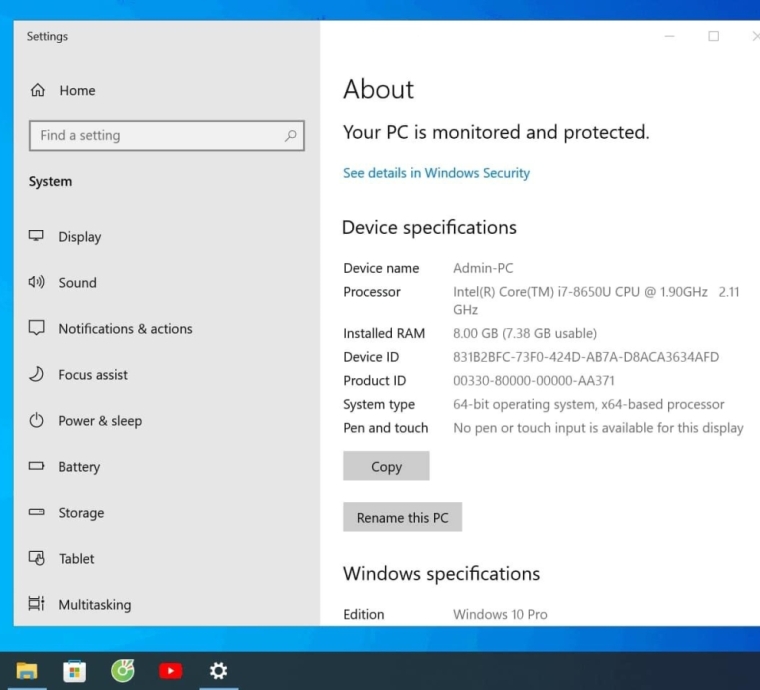Screen dimensions: 760x690
Task: Click the Device ID label
Action: [371, 357]
